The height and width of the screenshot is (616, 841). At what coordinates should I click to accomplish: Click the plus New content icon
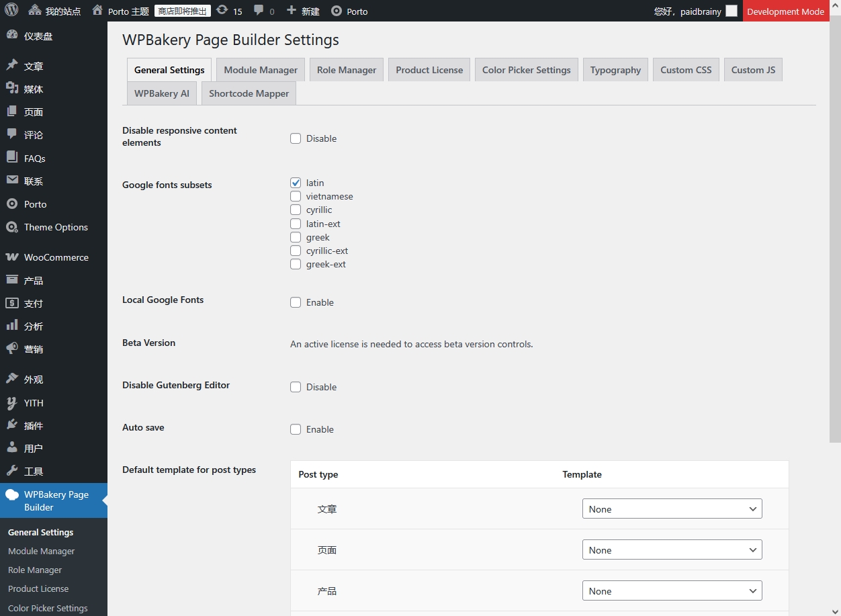(x=291, y=11)
